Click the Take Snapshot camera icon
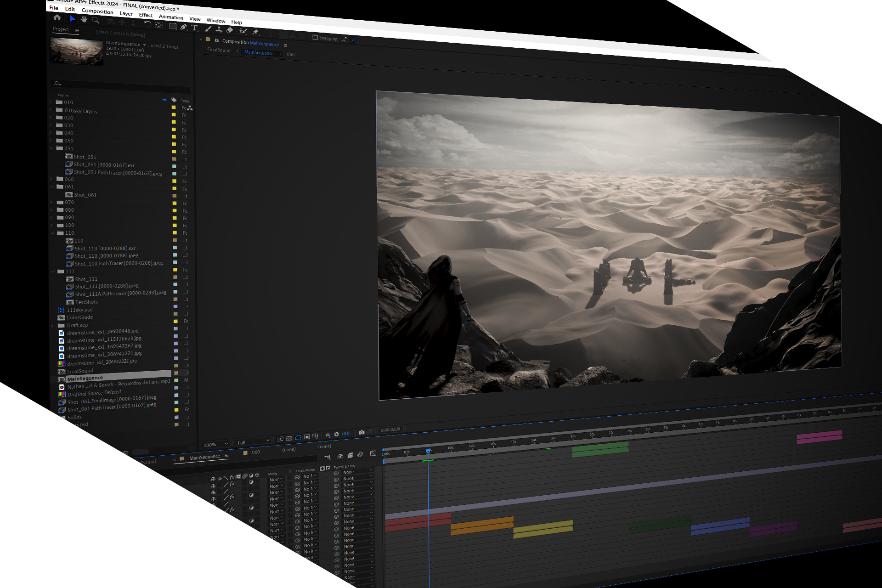 362,432
